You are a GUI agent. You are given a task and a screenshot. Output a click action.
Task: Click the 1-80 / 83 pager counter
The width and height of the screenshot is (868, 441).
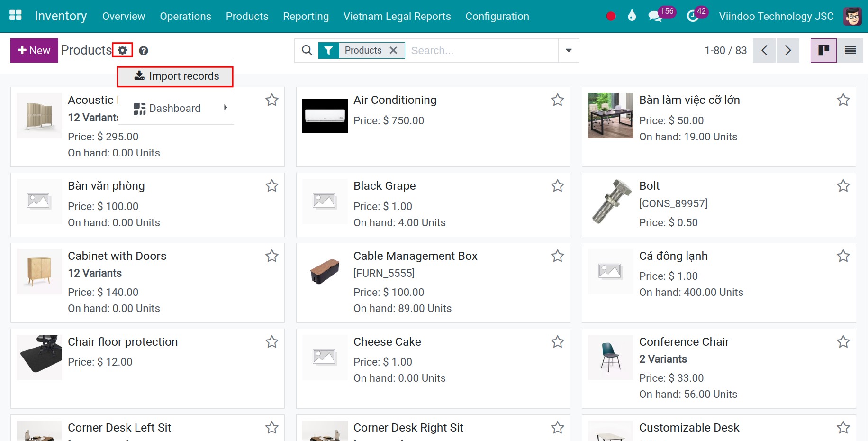pyautogui.click(x=725, y=50)
